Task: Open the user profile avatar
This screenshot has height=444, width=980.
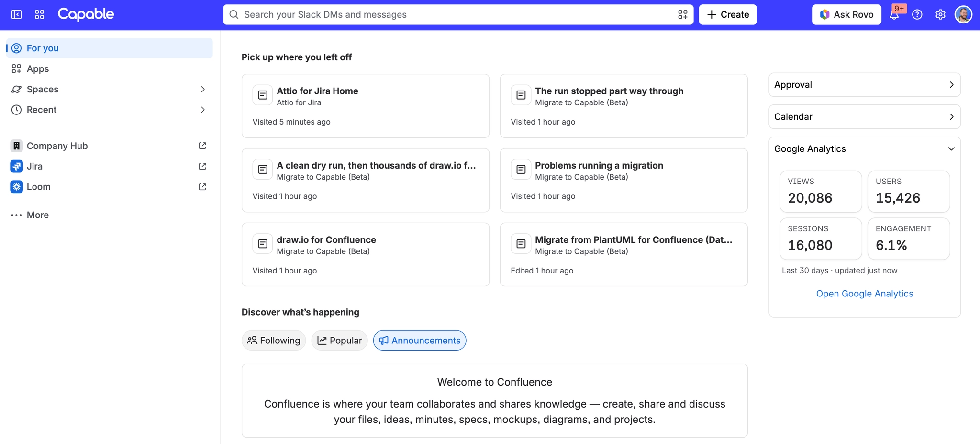Action: tap(963, 14)
